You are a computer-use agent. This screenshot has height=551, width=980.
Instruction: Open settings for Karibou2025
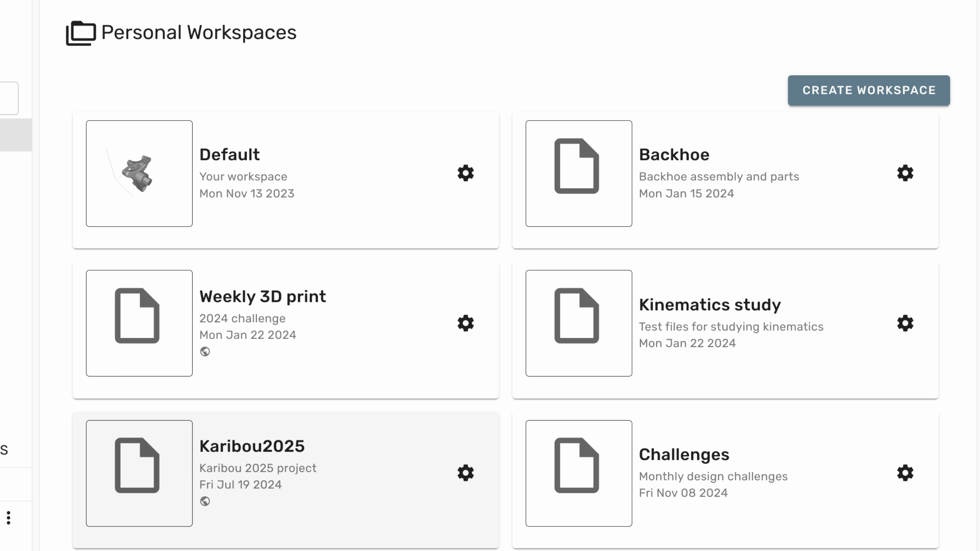click(465, 473)
